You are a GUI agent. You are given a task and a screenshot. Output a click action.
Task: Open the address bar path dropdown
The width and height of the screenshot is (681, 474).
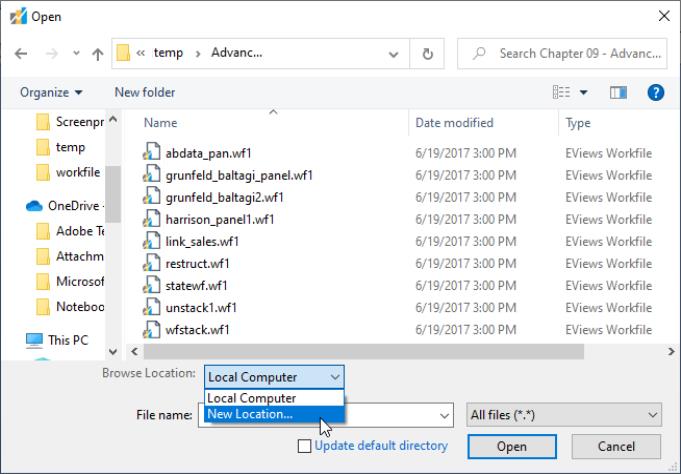393,54
